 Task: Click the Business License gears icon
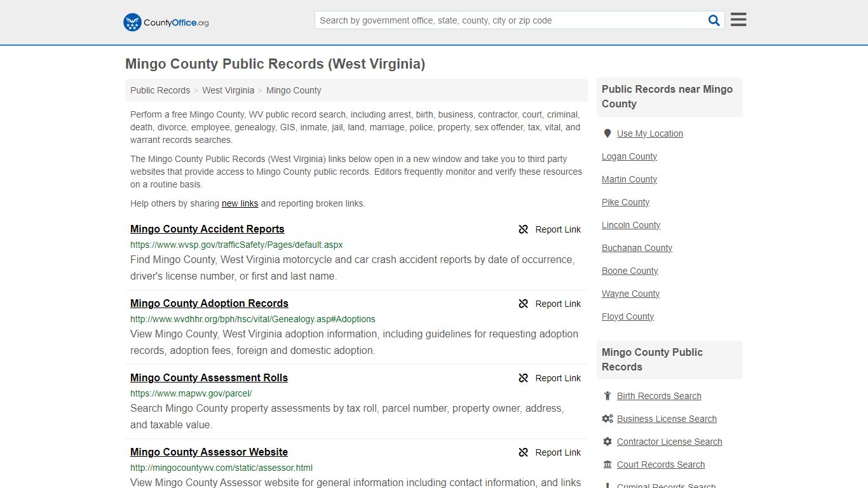(607, 419)
